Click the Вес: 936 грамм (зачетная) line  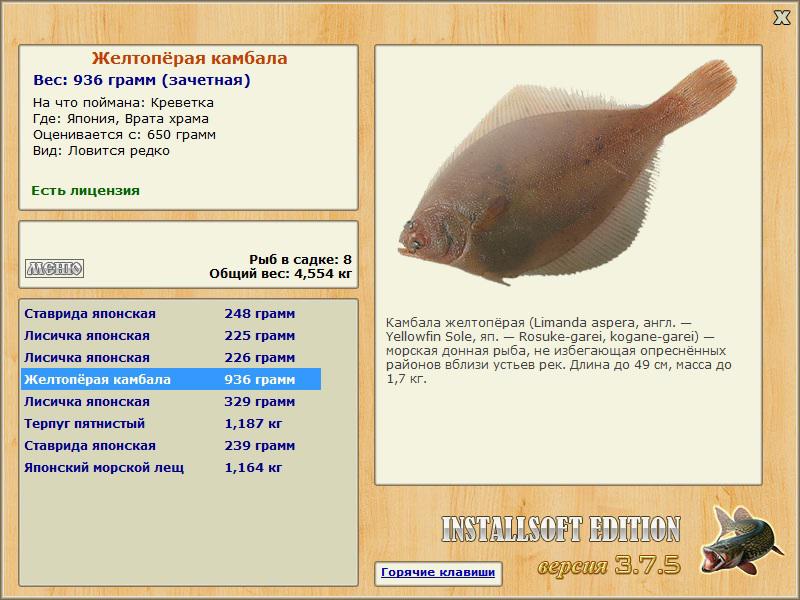[142, 81]
